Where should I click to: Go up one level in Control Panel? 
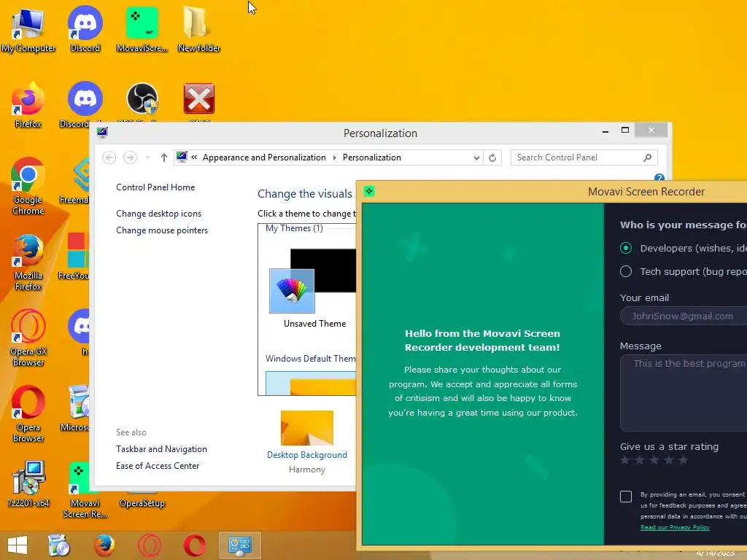(x=164, y=157)
